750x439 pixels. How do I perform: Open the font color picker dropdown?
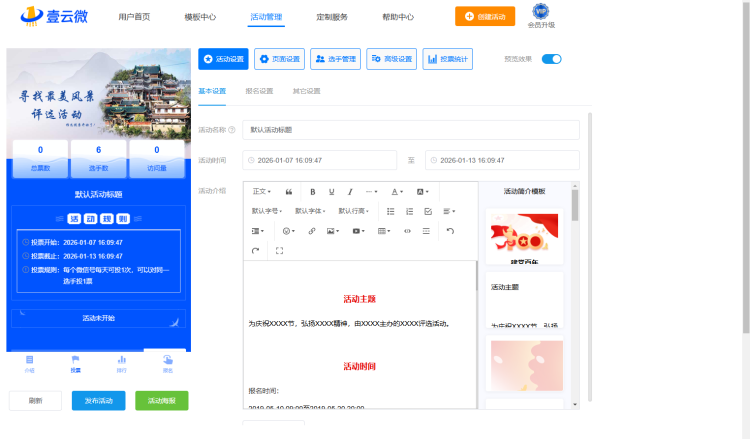(397, 191)
